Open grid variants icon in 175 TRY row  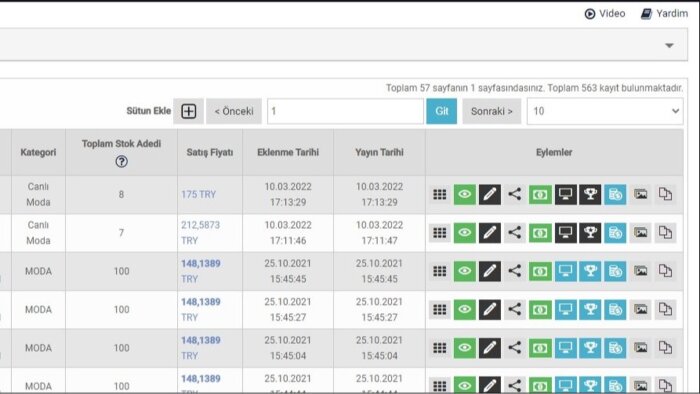440,195
